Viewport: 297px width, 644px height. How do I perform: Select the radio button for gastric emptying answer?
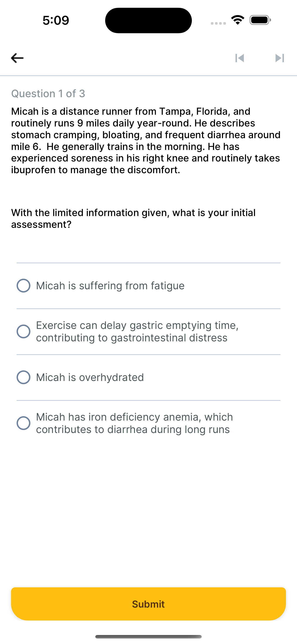[23, 331]
